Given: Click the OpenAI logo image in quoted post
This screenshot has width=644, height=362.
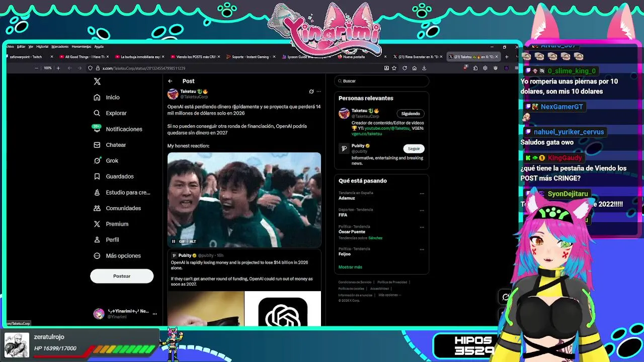Looking at the screenshot, I should click(283, 309).
